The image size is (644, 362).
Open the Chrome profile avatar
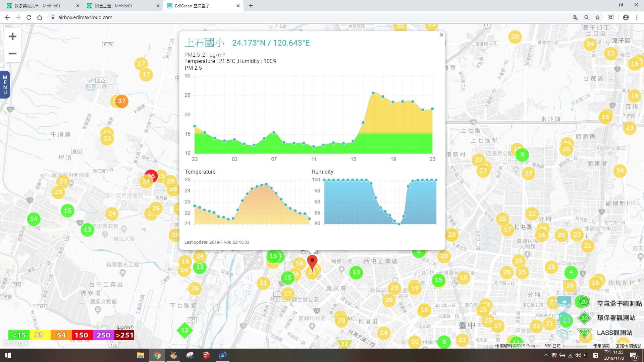point(626,17)
